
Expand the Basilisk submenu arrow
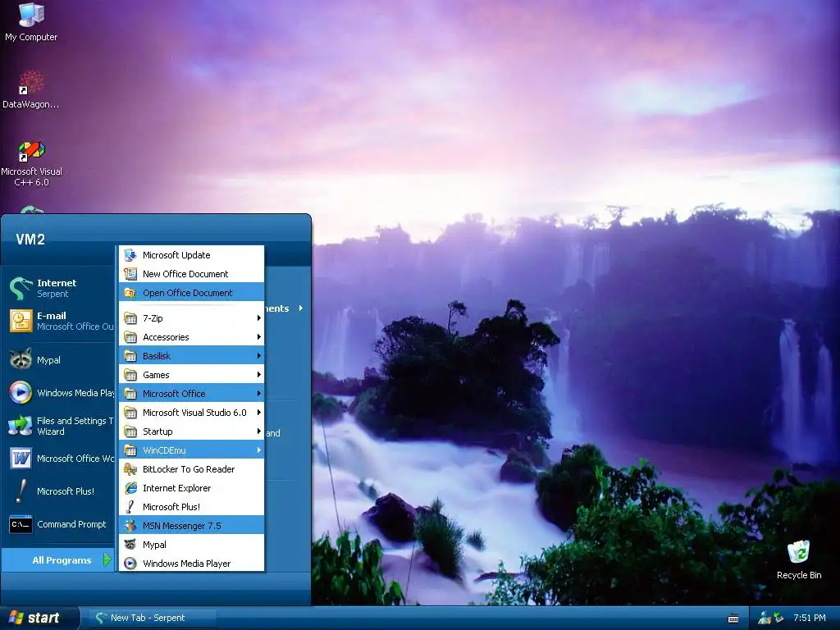[258, 356]
